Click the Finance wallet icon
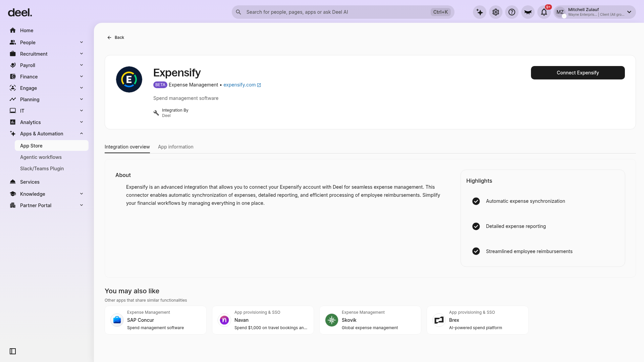The width and height of the screenshot is (644, 362). point(13,77)
